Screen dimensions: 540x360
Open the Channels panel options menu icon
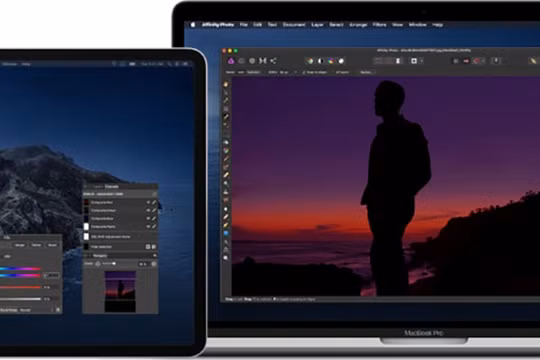tap(154, 194)
